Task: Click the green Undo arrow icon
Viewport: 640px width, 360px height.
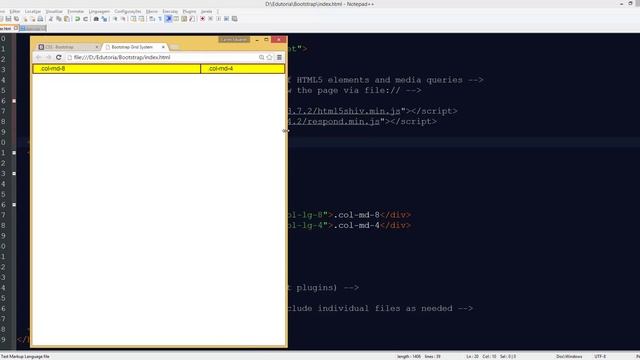Action: 77,19
